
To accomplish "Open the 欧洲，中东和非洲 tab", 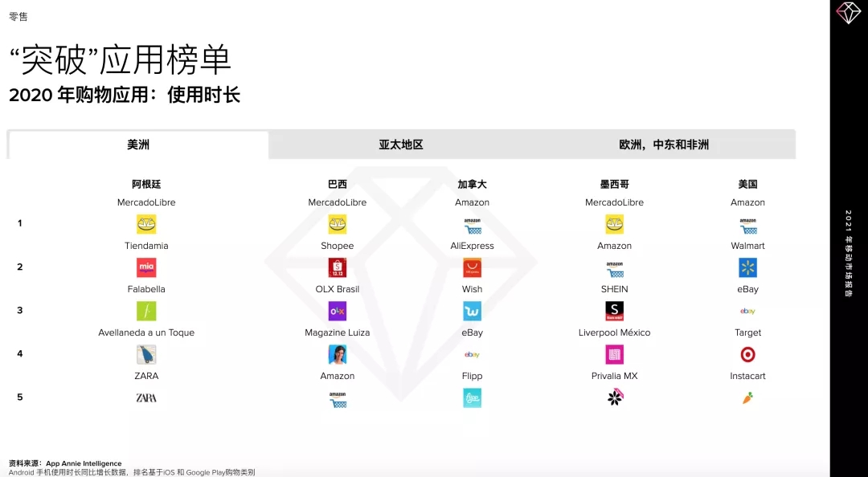I will pyautogui.click(x=664, y=145).
